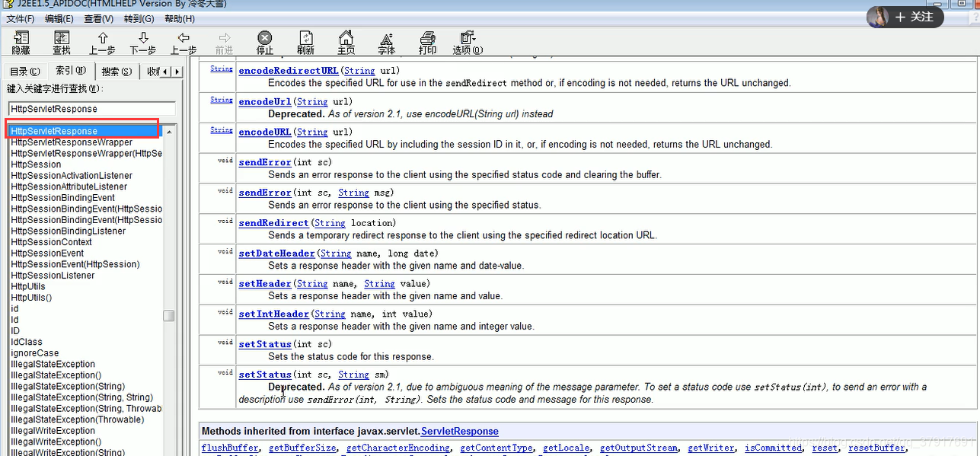Open the getWriter link
This screenshot has width=980, height=456.
(x=710, y=448)
